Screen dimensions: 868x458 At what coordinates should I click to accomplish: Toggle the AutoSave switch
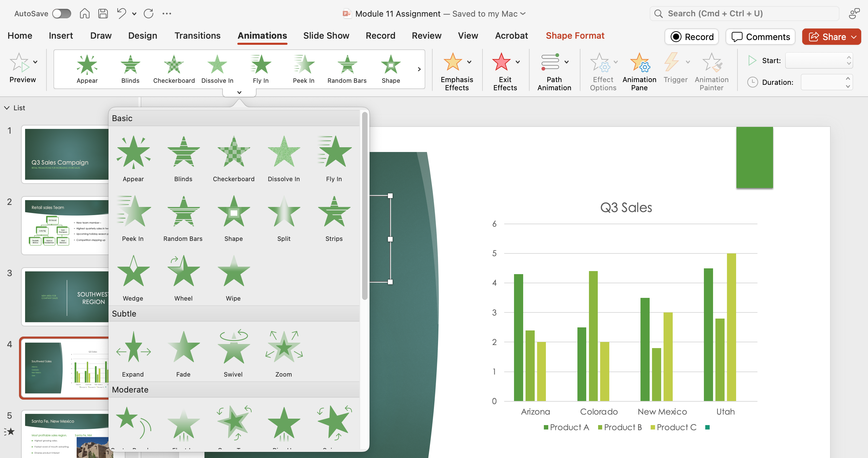tap(61, 14)
